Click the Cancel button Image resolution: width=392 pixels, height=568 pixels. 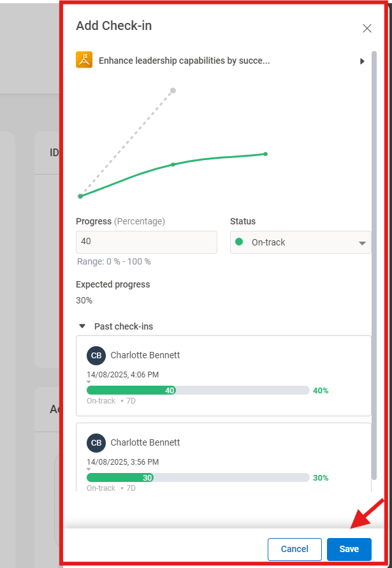[294, 549]
